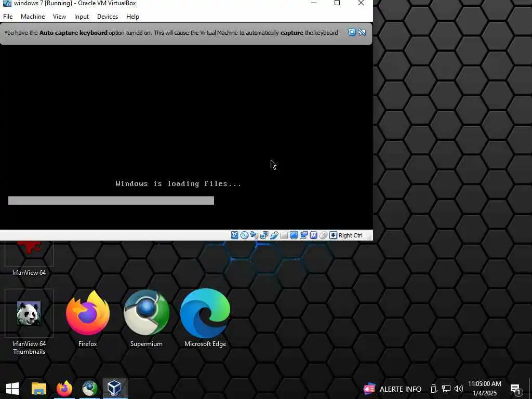The width and height of the screenshot is (532, 399).
Task: Click the safely remove hardware tray icon
Action: 433,389
